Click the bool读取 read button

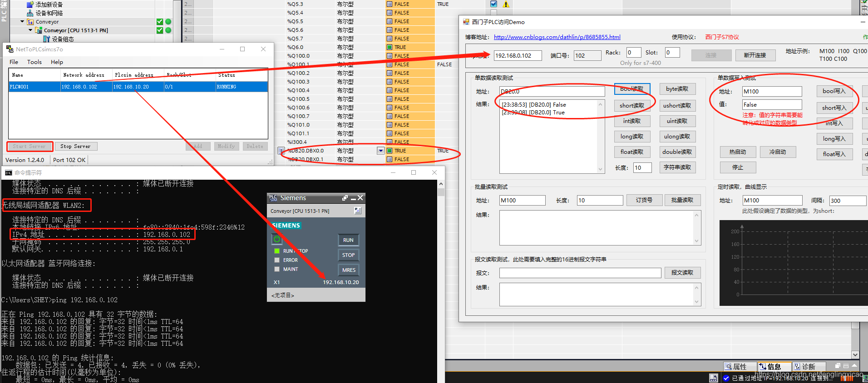(632, 89)
